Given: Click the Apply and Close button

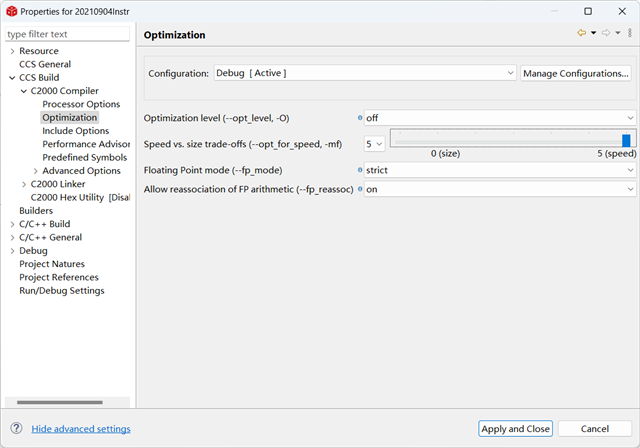Looking at the screenshot, I should click(x=515, y=428).
